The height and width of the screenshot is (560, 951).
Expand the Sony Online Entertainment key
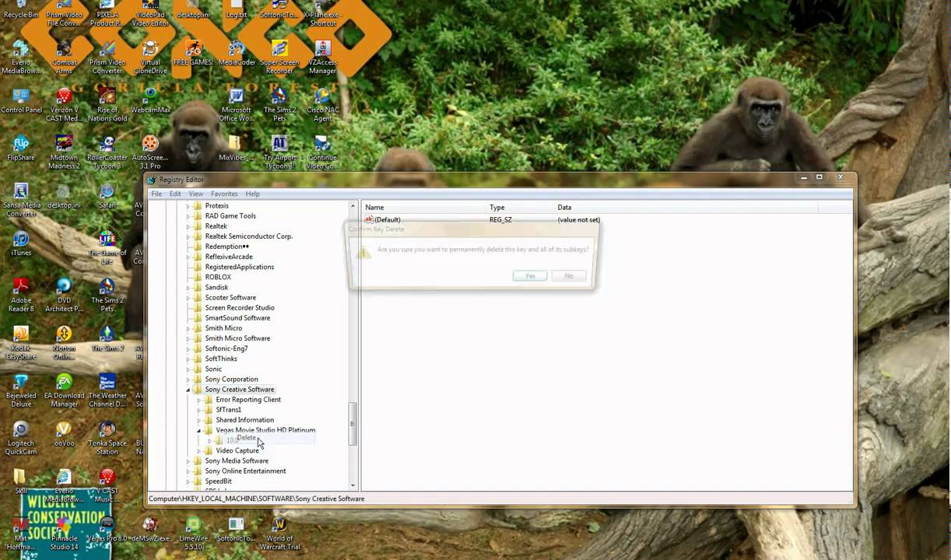[188, 471]
